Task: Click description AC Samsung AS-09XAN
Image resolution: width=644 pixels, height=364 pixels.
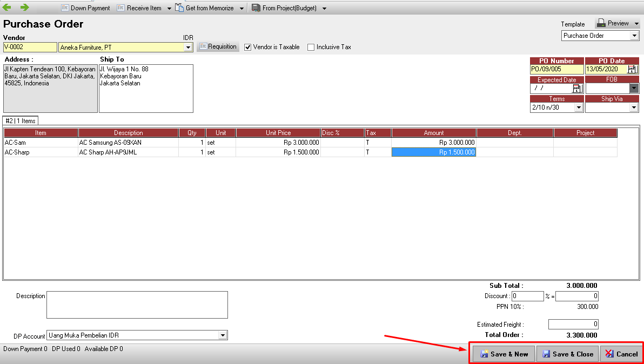Action: tap(128, 143)
